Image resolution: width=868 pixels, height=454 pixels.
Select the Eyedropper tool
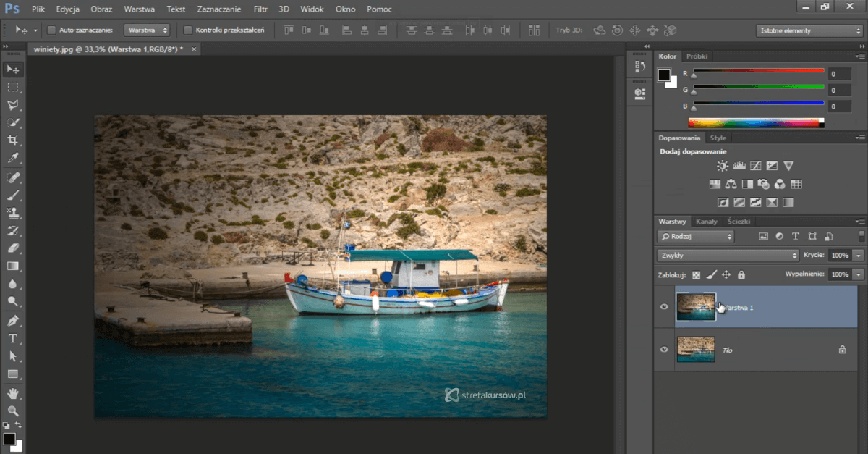12,159
